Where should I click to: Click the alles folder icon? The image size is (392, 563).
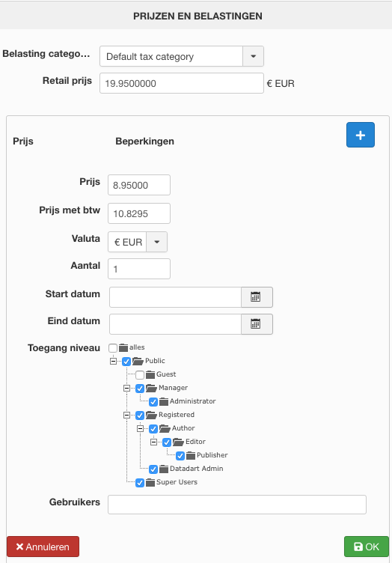123,347
